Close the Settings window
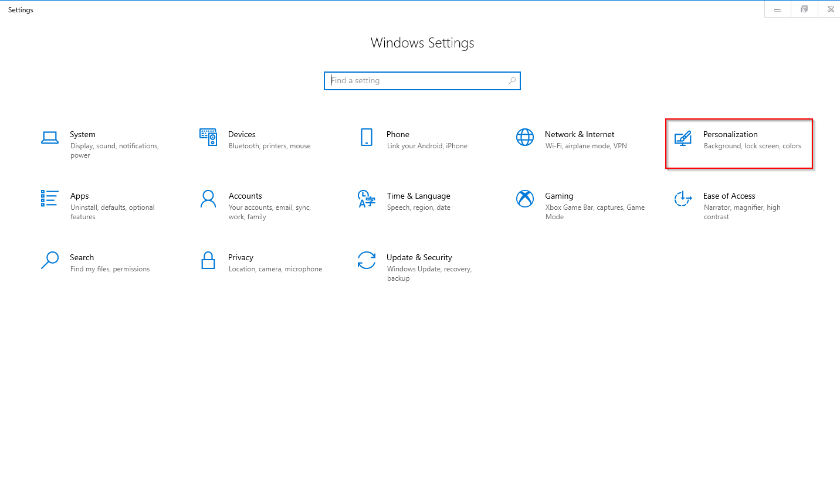This screenshot has width=840, height=504. click(831, 9)
